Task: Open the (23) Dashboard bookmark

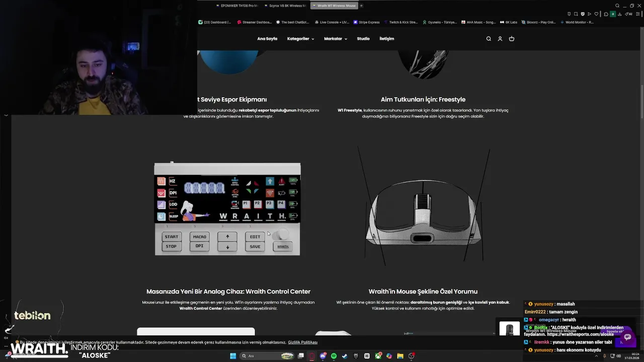Action: 215,22
